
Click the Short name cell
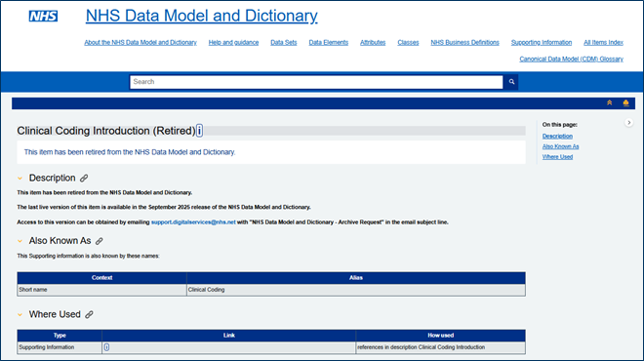tap(101, 290)
